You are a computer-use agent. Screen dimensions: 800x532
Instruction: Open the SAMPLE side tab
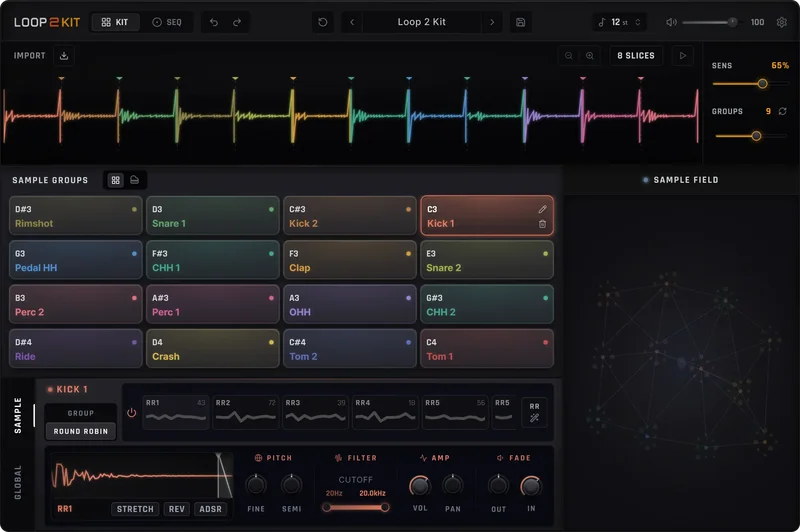click(x=18, y=415)
